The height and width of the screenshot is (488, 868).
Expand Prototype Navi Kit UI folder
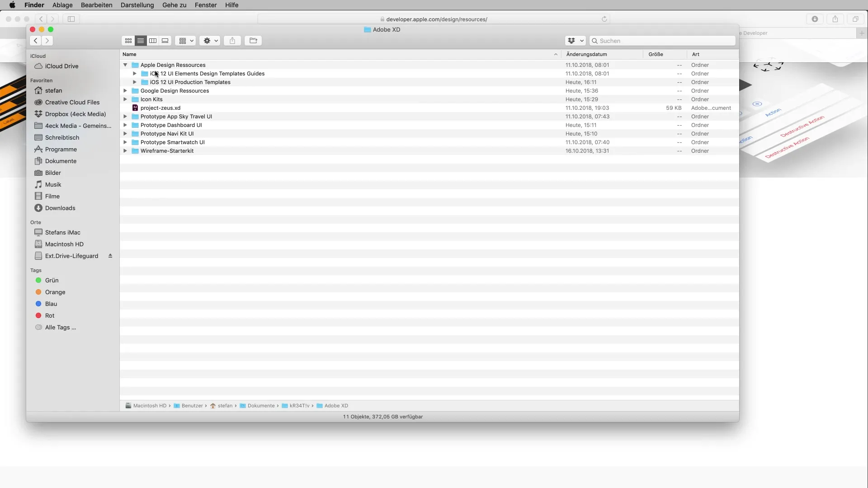pyautogui.click(x=125, y=134)
